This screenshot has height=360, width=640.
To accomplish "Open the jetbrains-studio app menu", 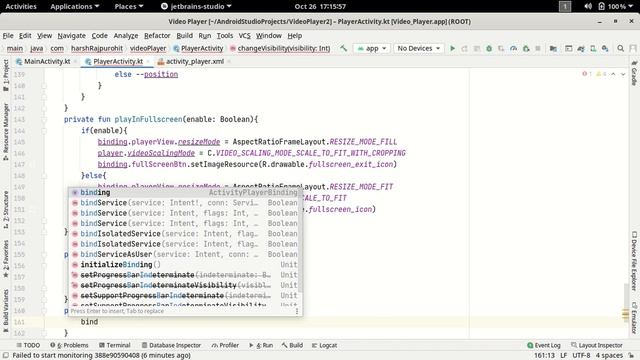I will tap(196, 6).
